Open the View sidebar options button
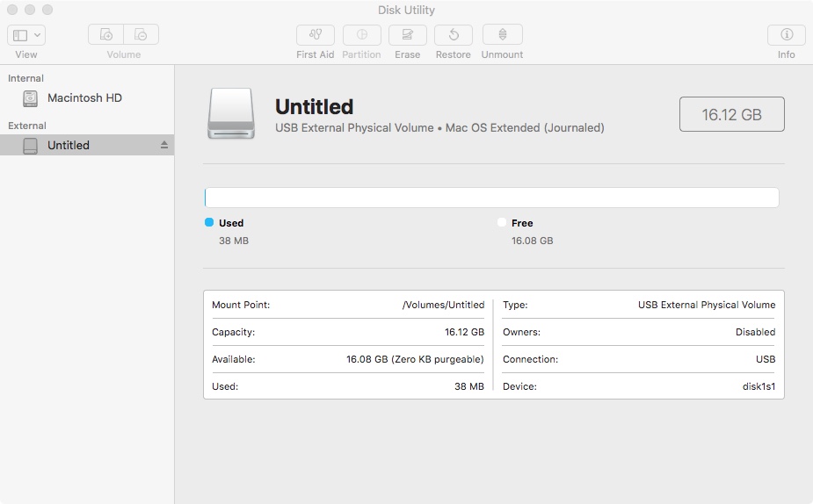 pos(26,35)
